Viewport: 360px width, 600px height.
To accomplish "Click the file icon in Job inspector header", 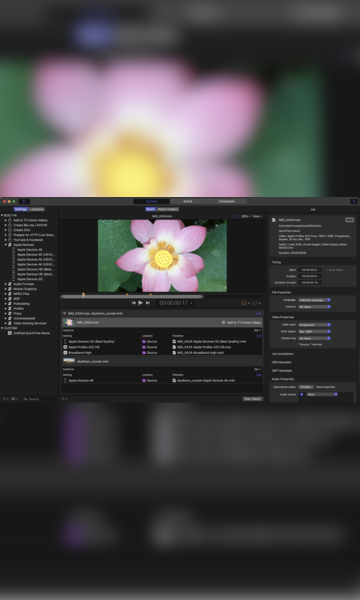I will (274, 220).
